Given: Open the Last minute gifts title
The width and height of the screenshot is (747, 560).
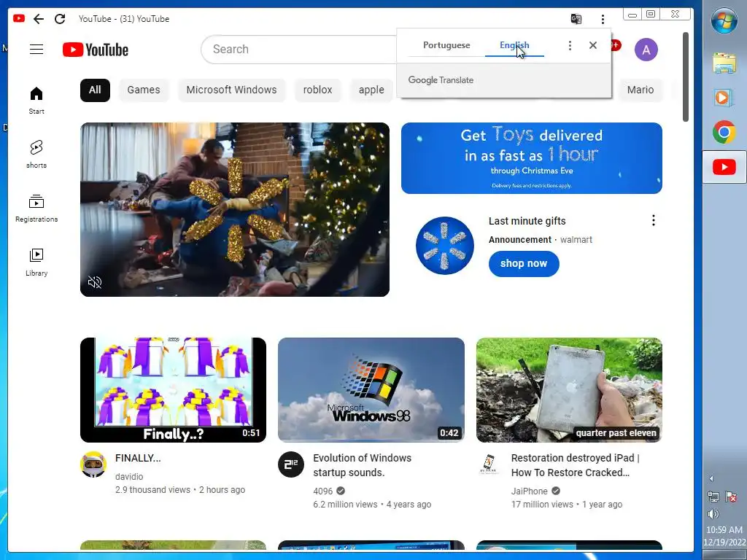Looking at the screenshot, I should point(527,221).
